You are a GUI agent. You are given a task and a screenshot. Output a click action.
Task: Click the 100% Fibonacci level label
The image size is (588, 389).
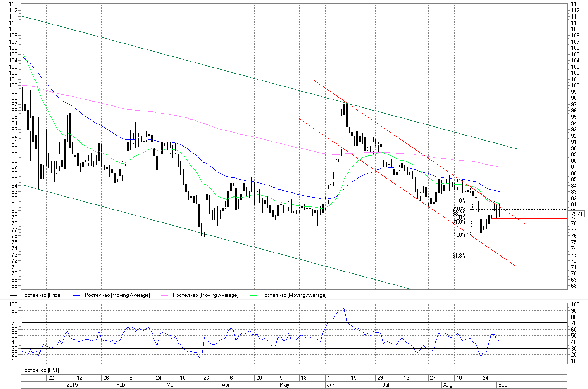(x=459, y=235)
